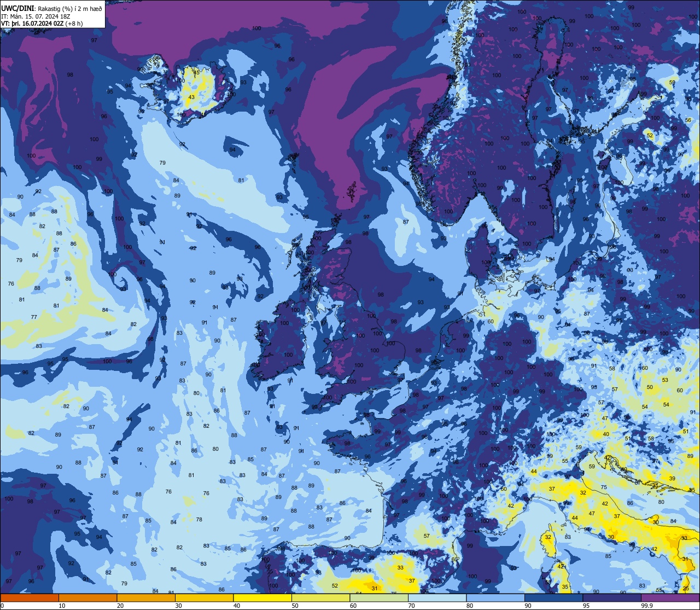Click the '39' humidity value over the Balkans
Image resolution: width=700 pixels, height=610 pixels.
[x=672, y=479]
